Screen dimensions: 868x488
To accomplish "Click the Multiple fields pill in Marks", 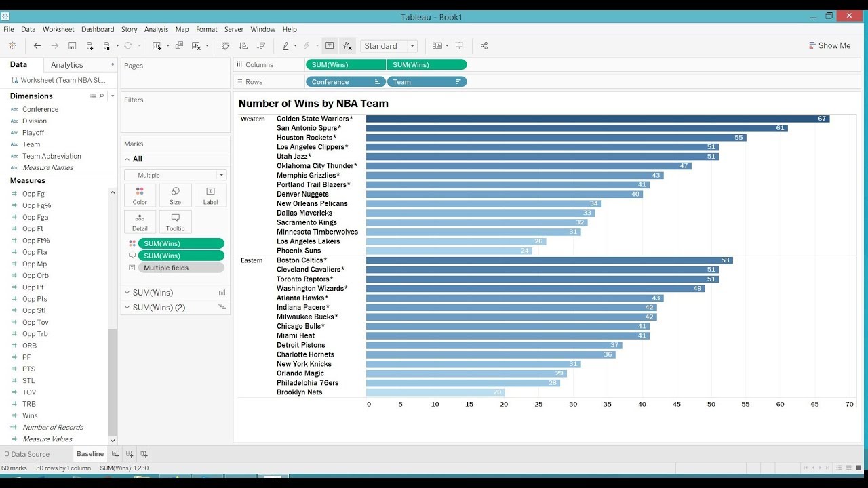I will (x=181, y=268).
